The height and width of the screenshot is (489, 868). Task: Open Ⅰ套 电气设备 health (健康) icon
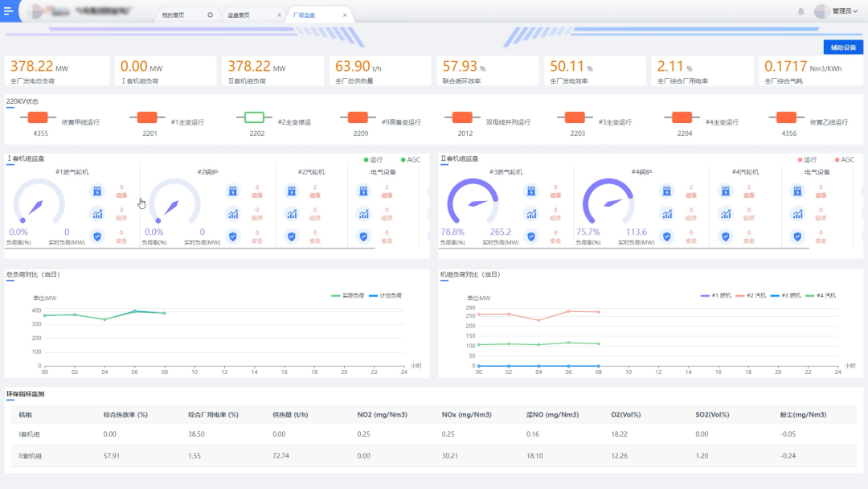tap(364, 191)
